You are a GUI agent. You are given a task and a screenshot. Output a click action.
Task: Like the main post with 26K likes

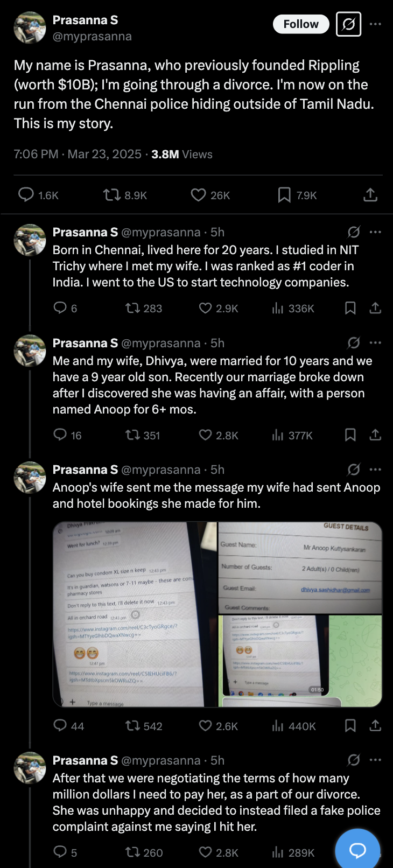click(199, 194)
